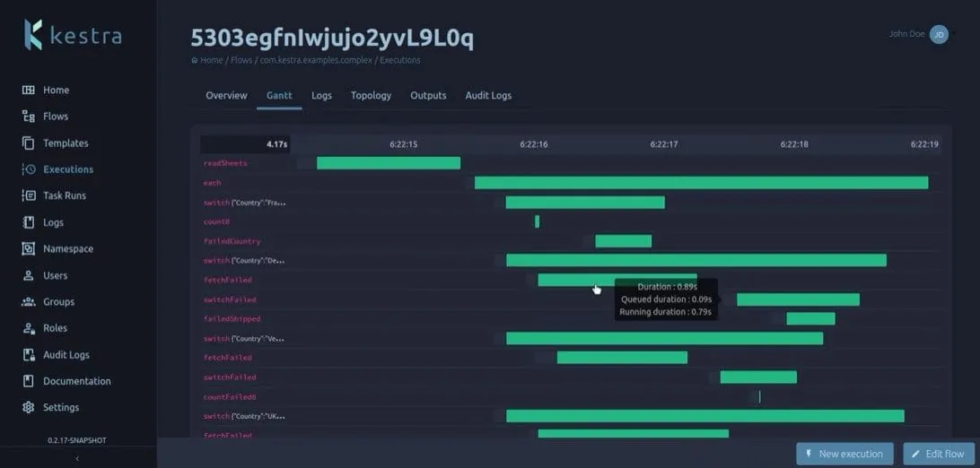This screenshot has width=980, height=468.
Task: Open com.kestra.examples.complex breadcrumb link
Action: tap(316, 61)
